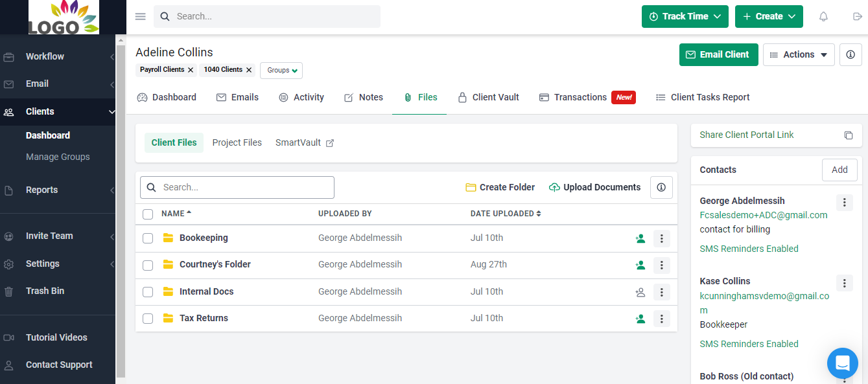
Task: Sort files by Name column
Action: tap(176, 214)
